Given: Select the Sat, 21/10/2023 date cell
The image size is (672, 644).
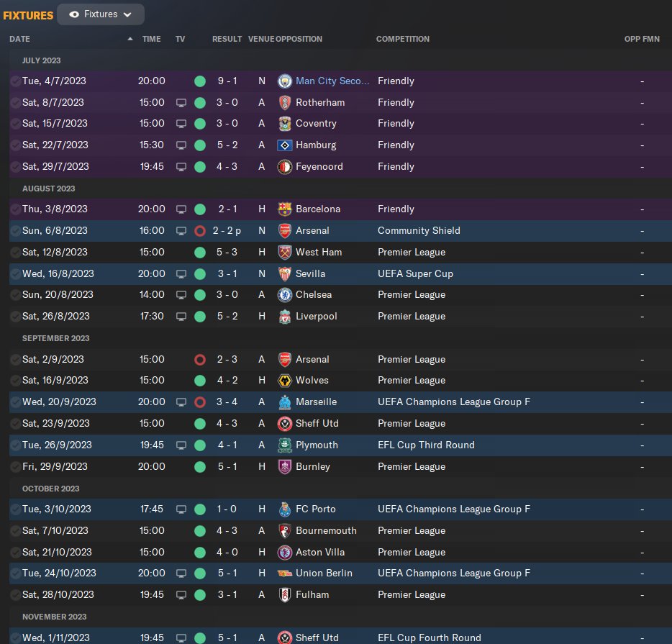Looking at the screenshot, I should tap(57, 553).
